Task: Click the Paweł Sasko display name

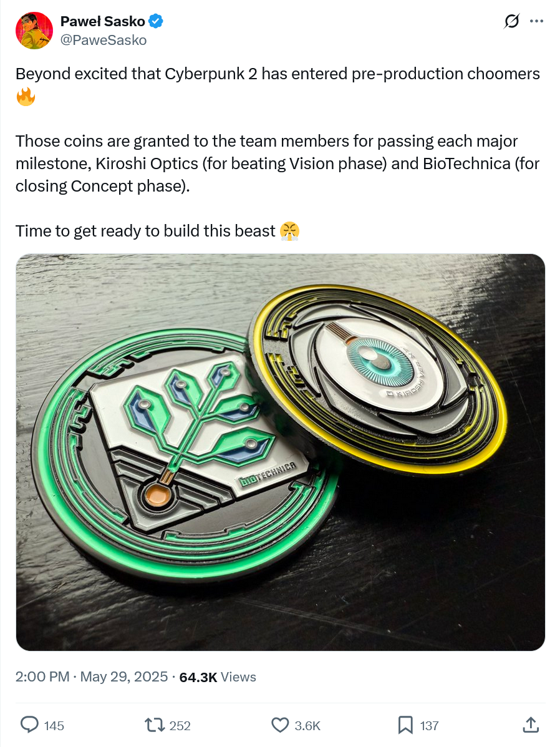Action: click(x=102, y=21)
